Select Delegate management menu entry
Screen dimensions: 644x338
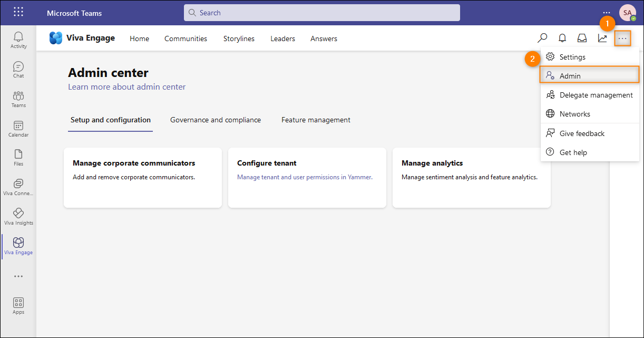[590, 95]
